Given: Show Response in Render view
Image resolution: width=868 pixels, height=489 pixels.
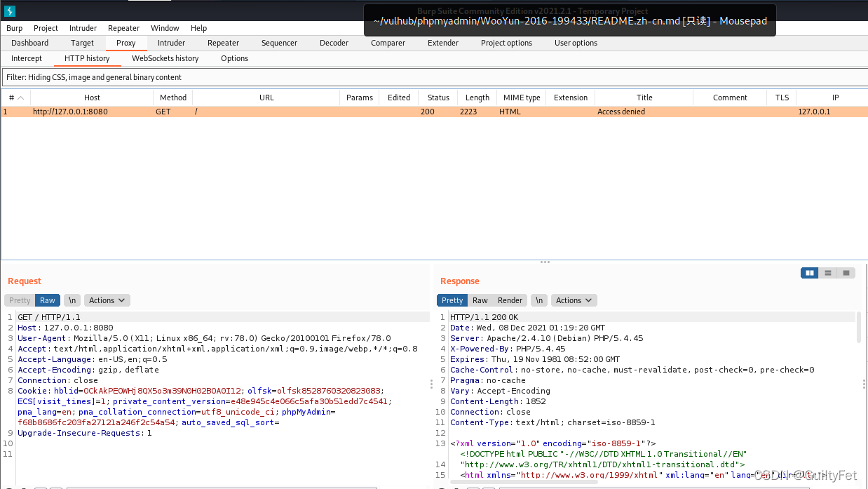Looking at the screenshot, I should [x=510, y=300].
